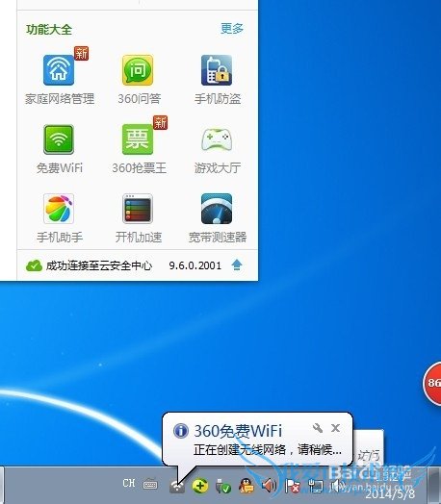The height and width of the screenshot is (504, 441).
Task: Close the 360免费WiFi notification balloon
Action: point(335,428)
